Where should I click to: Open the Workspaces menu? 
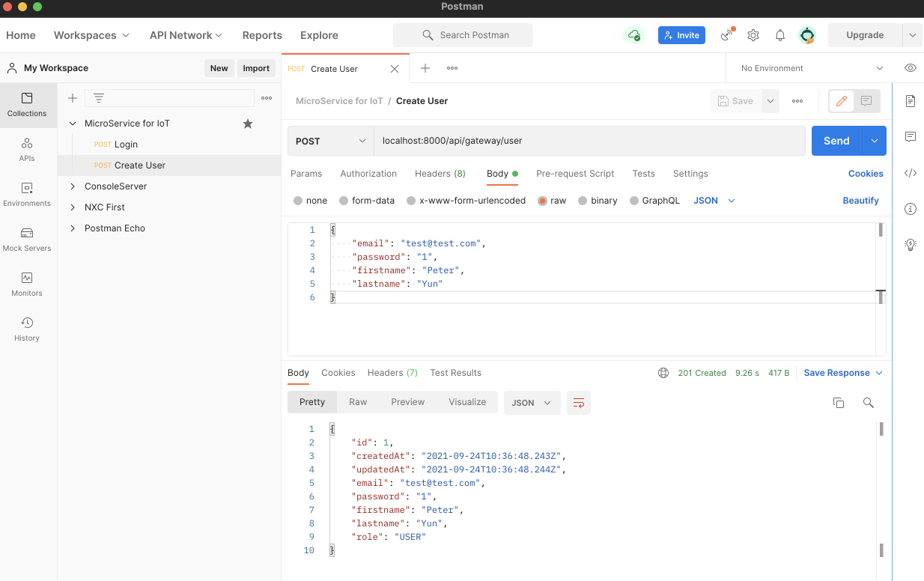[91, 35]
